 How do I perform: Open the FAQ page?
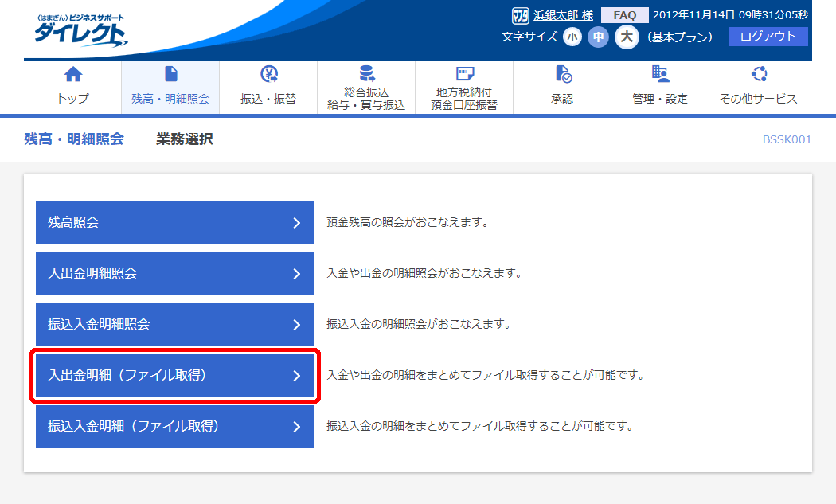click(x=624, y=15)
